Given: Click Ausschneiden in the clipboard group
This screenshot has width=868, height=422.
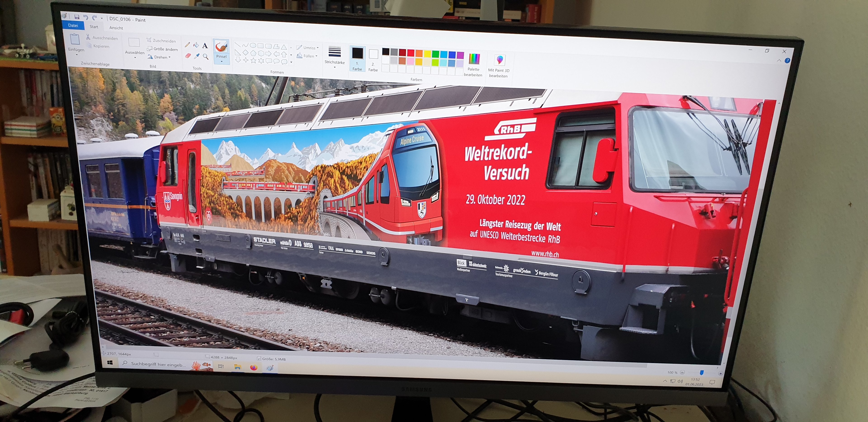Looking at the screenshot, I should (x=102, y=38).
